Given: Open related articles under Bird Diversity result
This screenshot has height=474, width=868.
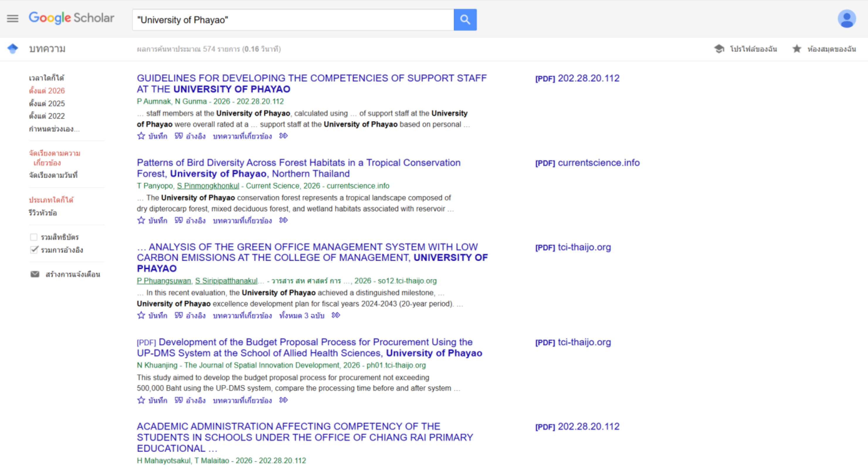Looking at the screenshot, I should (x=242, y=221).
